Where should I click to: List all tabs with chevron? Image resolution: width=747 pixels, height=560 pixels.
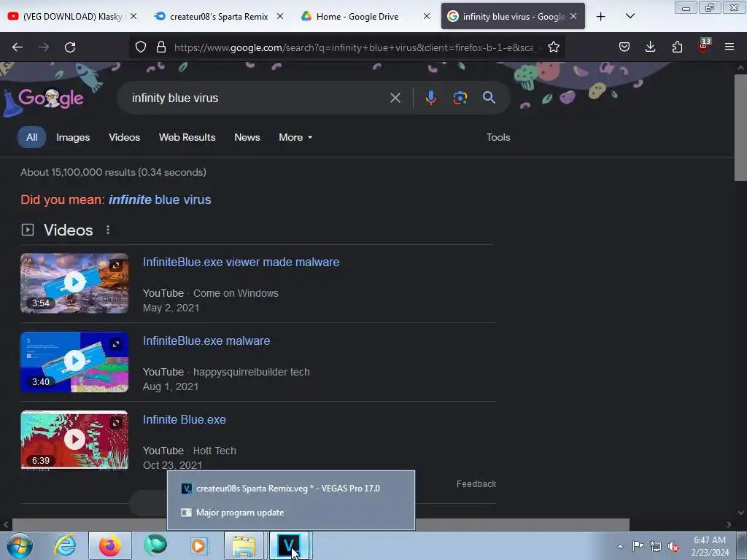click(x=630, y=17)
